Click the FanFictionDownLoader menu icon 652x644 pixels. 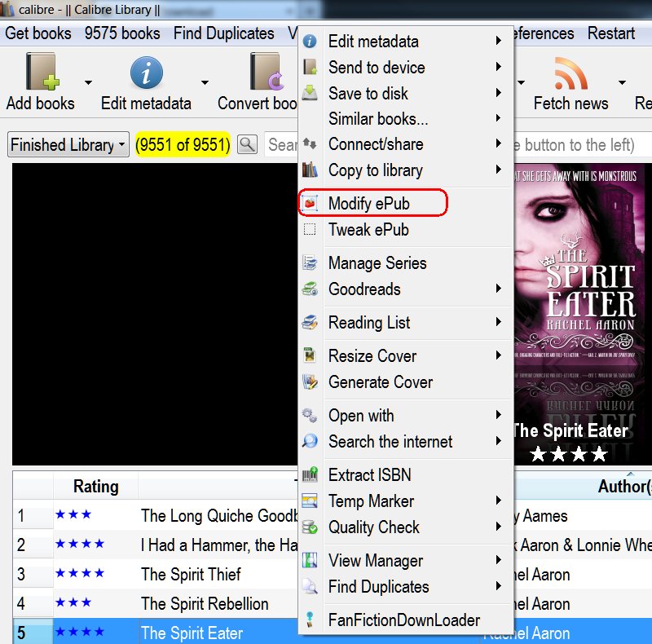click(310, 620)
